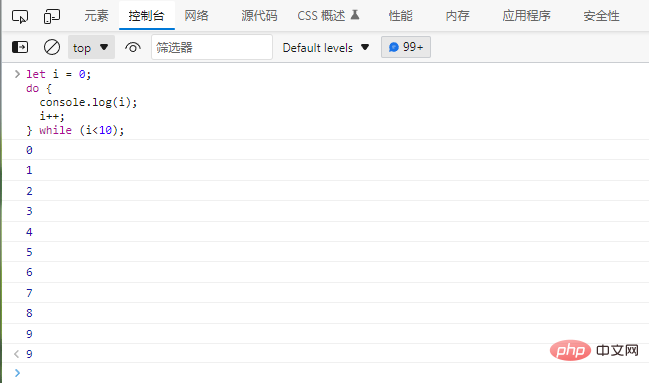Click the code line console.log(i);

click(x=88, y=102)
